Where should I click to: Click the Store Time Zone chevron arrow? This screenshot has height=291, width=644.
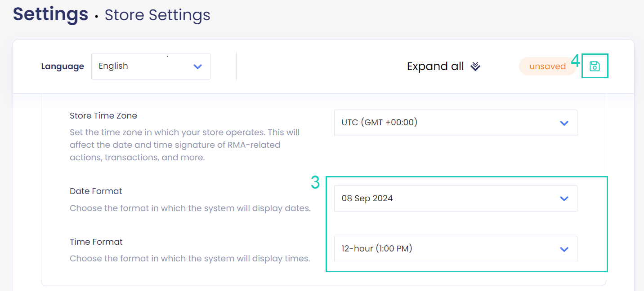564,123
